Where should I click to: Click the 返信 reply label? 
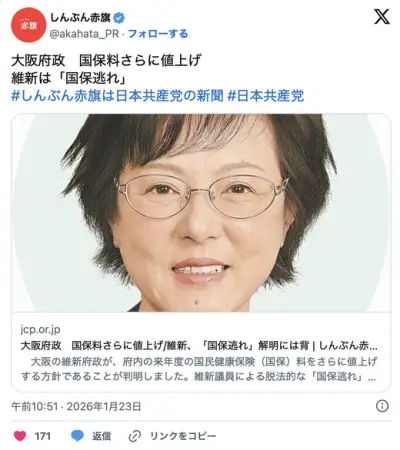102,436
